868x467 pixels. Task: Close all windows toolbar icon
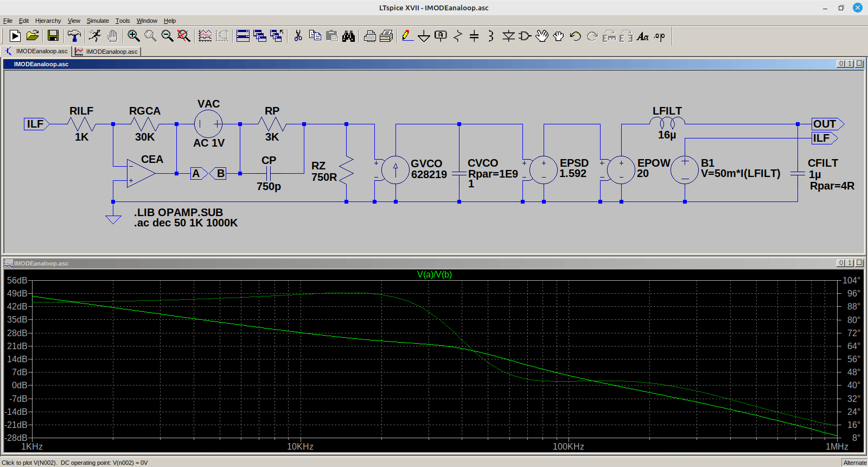click(277, 36)
